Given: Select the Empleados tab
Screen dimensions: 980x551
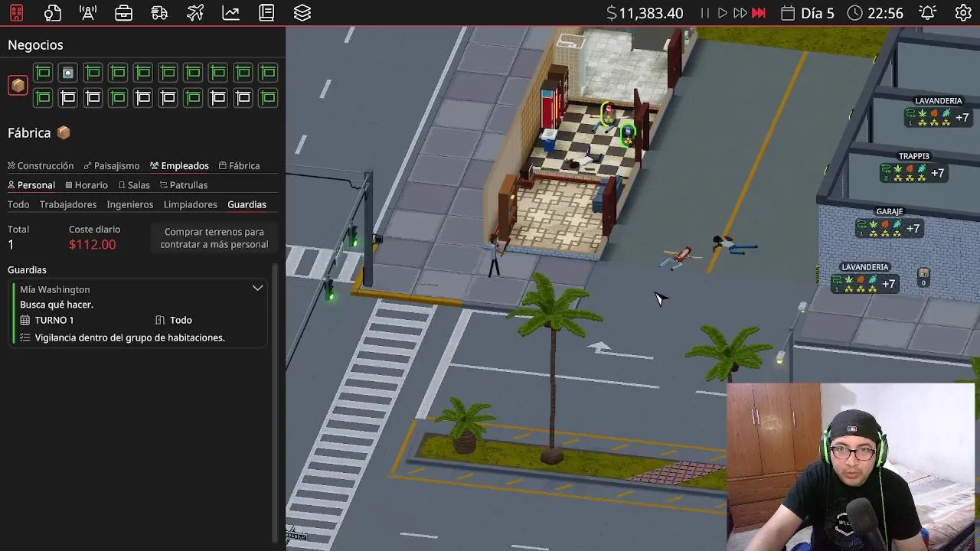Looking at the screenshot, I should point(179,165).
